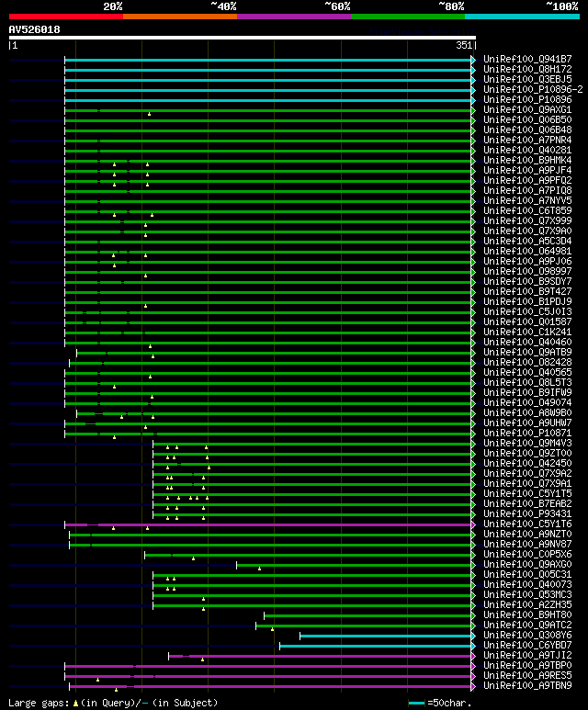This screenshot has width=588, height=710.
Task: Click the green ~80% identity legend bar
Action: tap(408, 17)
